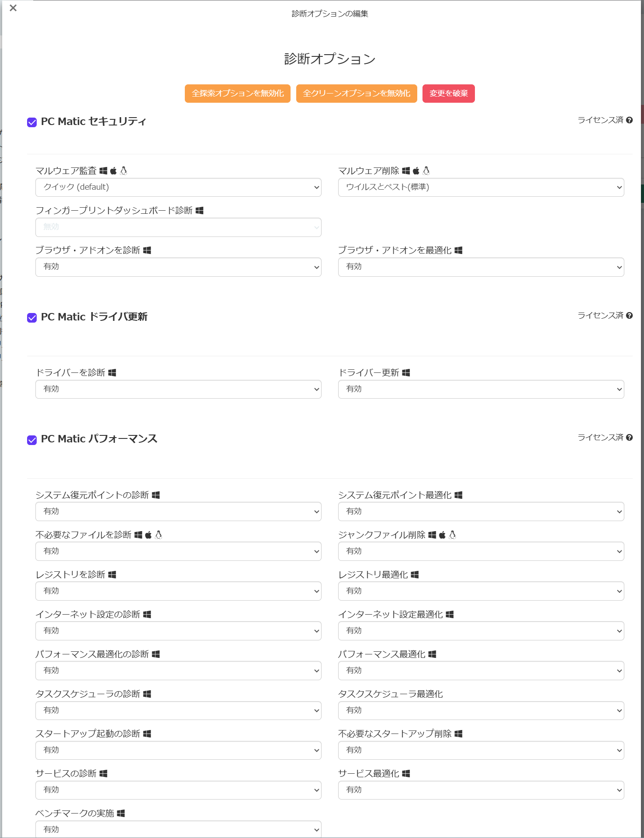Click Windows icon next to ドライバー更新
This screenshot has width=644, height=838.
pyautogui.click(x=406, y=373)
